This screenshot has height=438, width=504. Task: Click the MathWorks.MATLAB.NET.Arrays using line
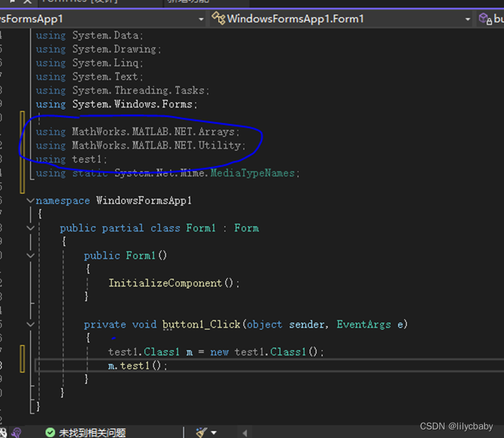point(137,132)
